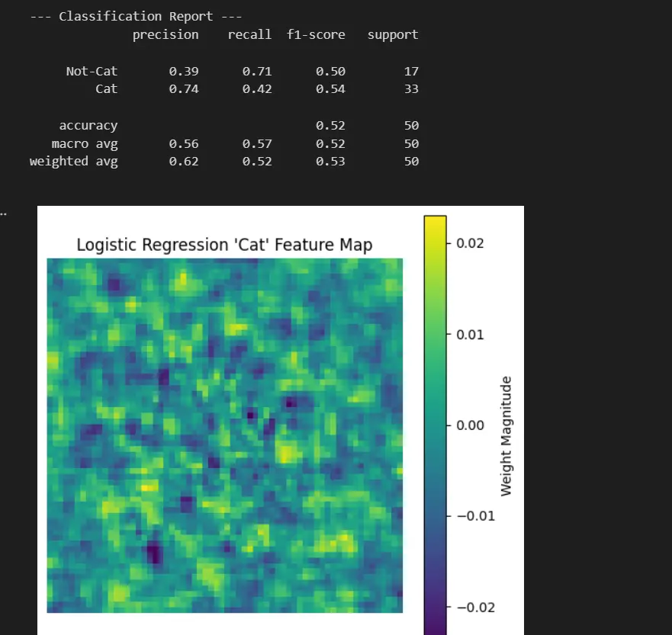Click macro avg recall 0.57

pyautogui.click(x=257, y=144)
